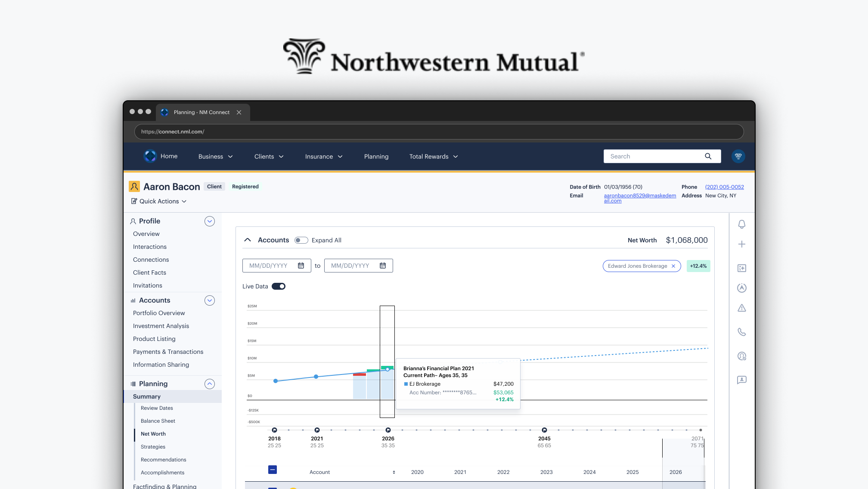Open the contact chat bubble icon

pos(742,380)
